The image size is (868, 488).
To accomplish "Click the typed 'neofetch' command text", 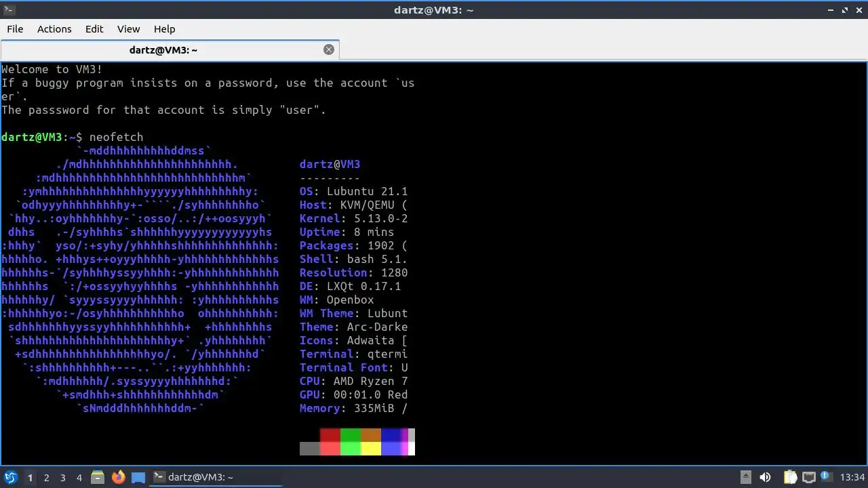I will coord(116,137).
